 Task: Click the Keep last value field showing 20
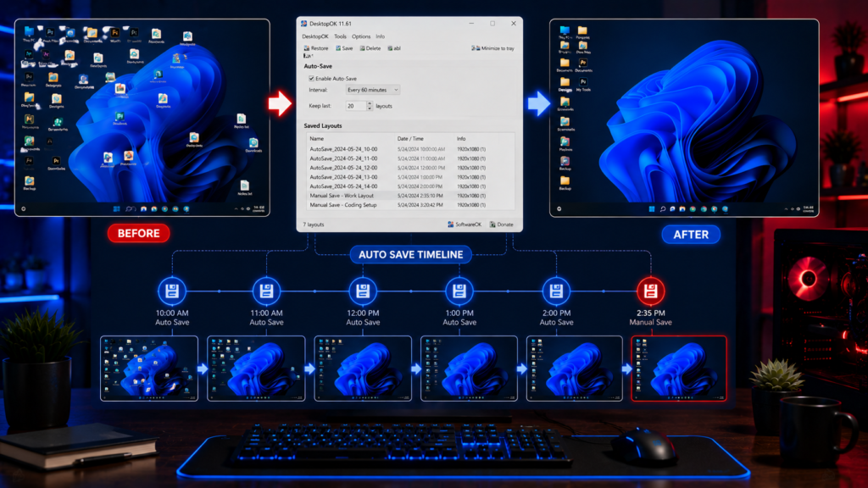[355, 106]
